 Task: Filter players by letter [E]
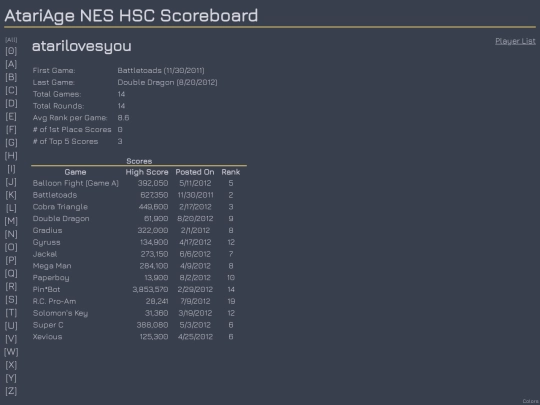(11, 116)
